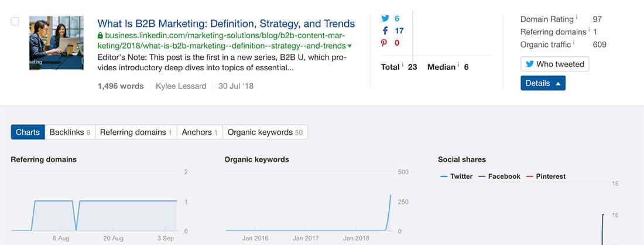
Task: Click the Facebook share count icon
Action: click(x=385, y=30)
